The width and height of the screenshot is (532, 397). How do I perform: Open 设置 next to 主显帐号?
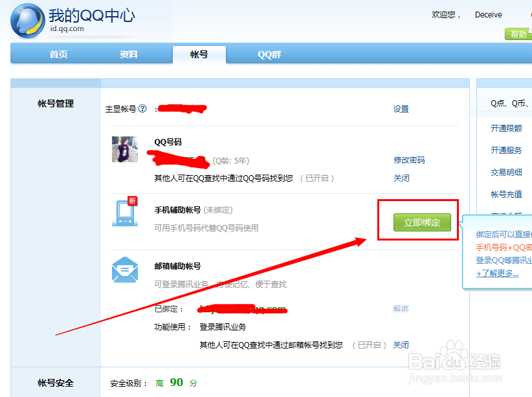[x=401, y=109]
